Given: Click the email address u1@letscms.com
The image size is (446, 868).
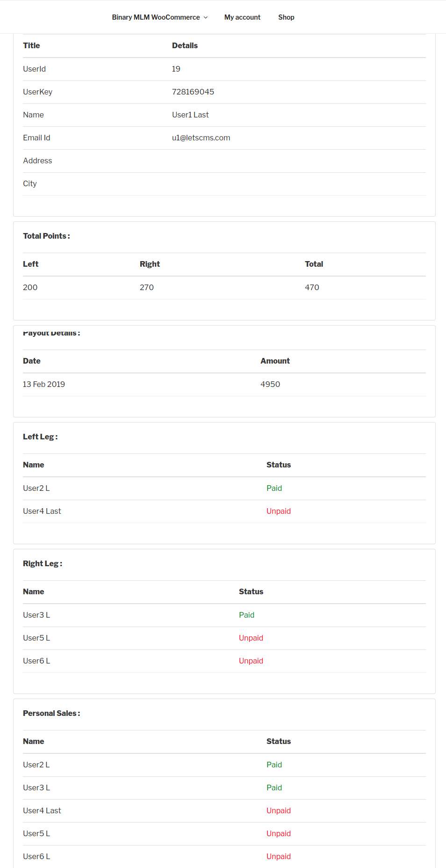Looking at the screenshot, I should (201, 138).
